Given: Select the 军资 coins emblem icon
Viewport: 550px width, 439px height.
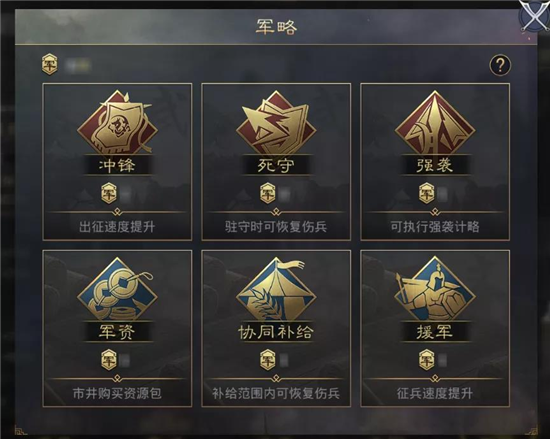Looking at the screenshot, I should (x=117, y=289).
